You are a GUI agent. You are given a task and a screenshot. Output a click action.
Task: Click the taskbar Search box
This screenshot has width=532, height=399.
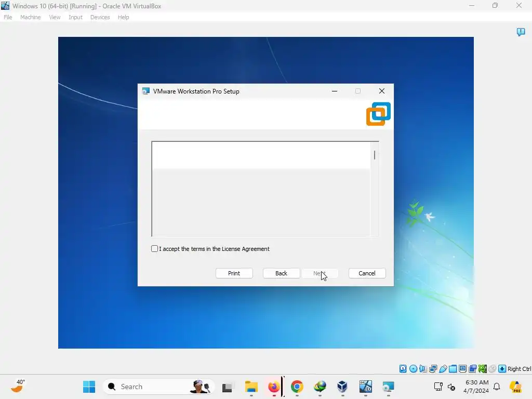(x=158, y=387)
